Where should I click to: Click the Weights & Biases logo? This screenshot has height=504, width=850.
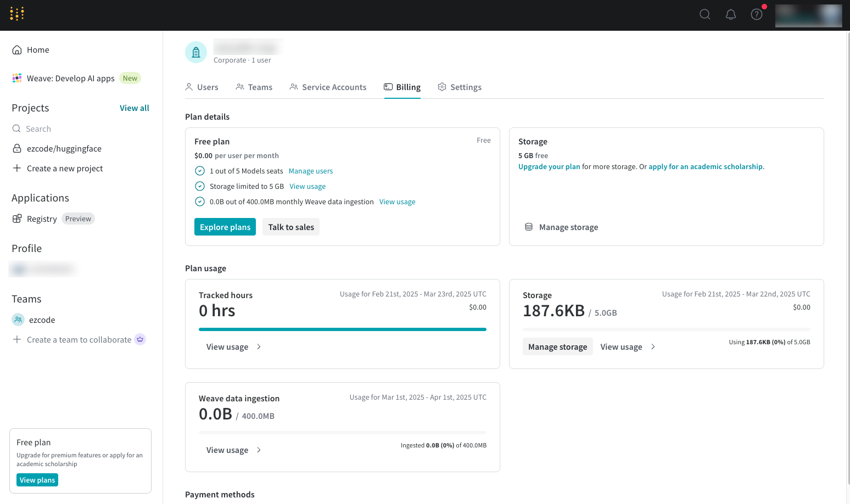17,14
